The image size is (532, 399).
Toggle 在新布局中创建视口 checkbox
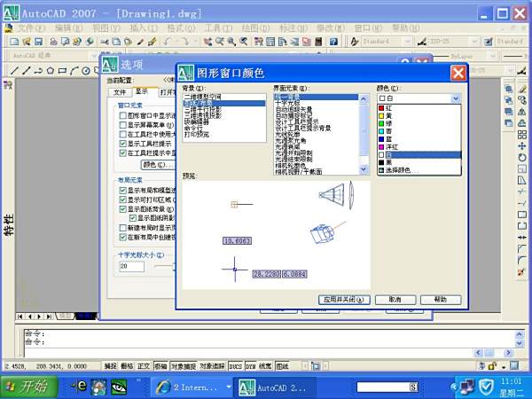[x=123, y=237]
